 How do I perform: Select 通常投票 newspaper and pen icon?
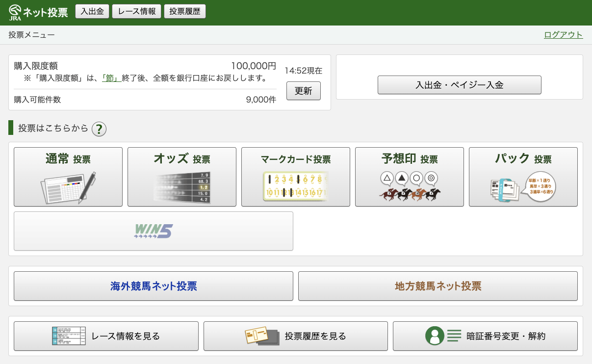(68, 187)
